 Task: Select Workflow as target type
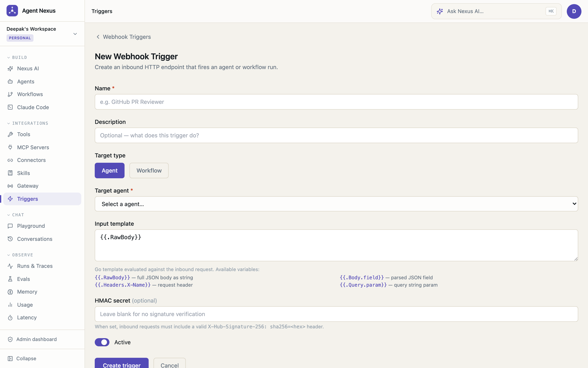pyautogui.click(x=149, y=170)
